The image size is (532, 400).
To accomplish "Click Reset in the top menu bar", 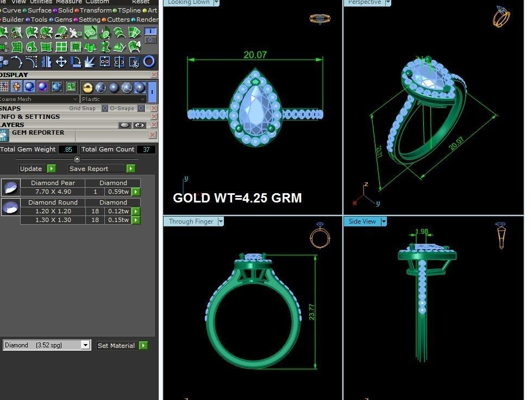I will click(141, 2).
